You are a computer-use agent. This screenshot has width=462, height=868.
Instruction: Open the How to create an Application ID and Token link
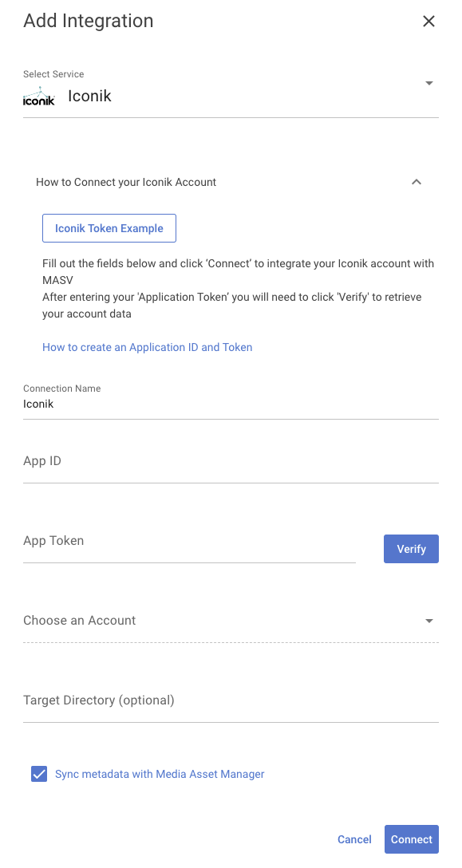pyautogui.click(x=147, y=347)
